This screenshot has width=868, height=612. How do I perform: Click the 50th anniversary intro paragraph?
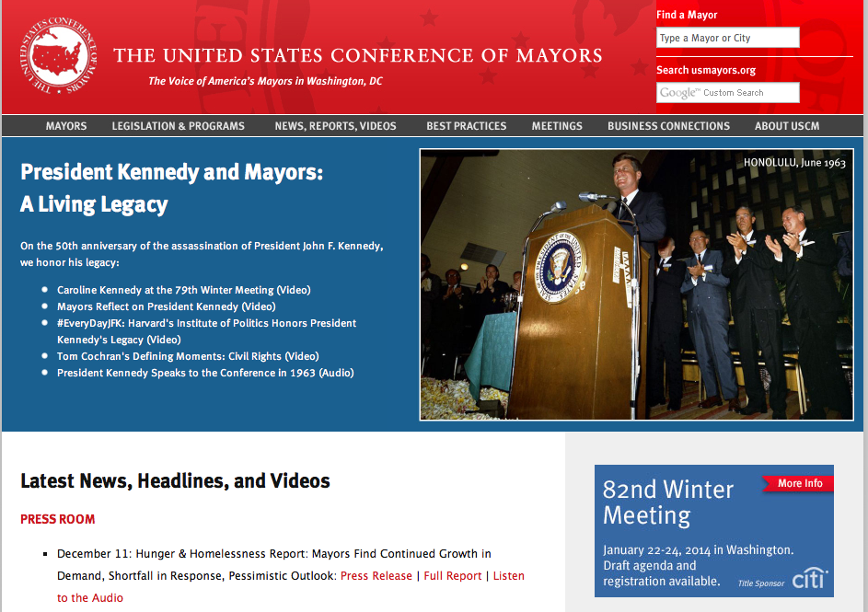click(202, 254)
